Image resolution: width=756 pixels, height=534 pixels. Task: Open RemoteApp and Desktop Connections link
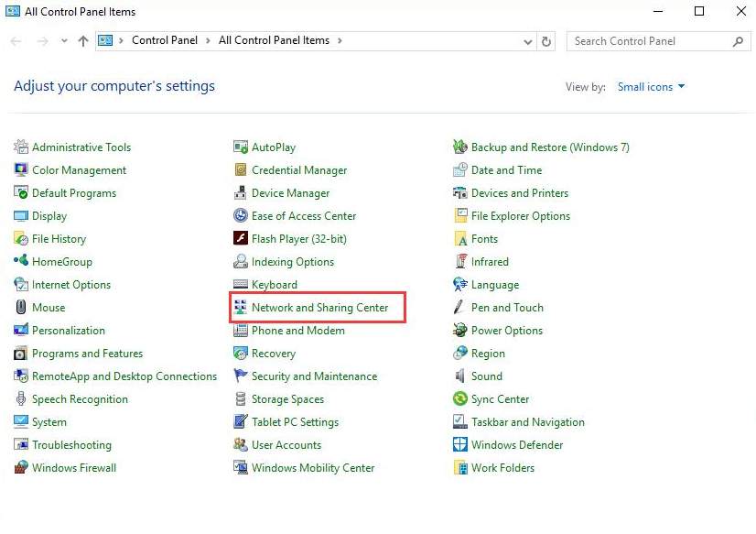[x=124, y=376]
